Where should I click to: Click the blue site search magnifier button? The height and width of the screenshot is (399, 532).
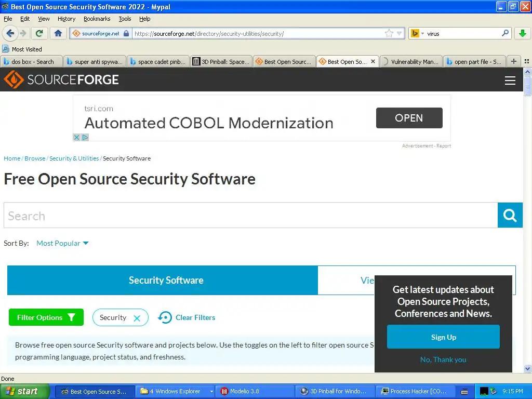(x=510, y=215)
